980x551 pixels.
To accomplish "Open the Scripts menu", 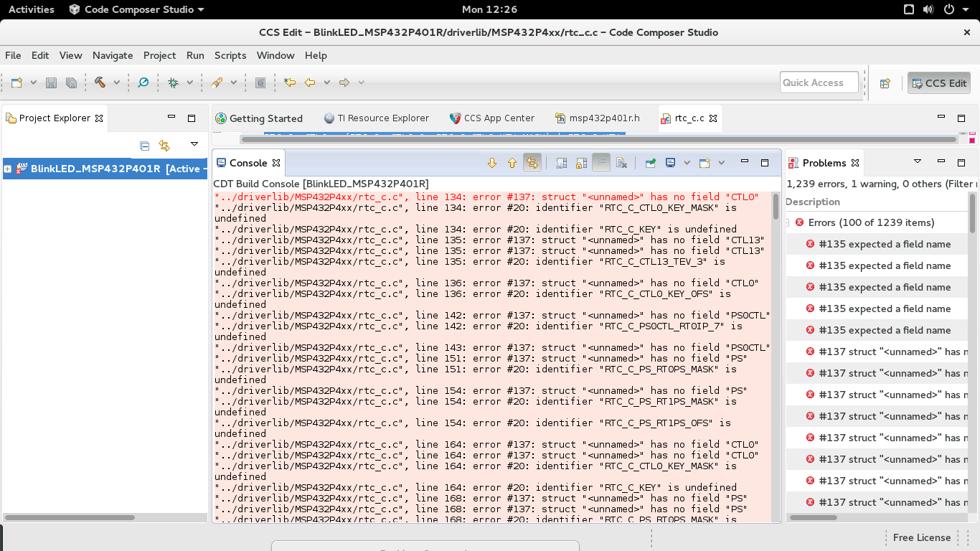I will pos(230,55).
